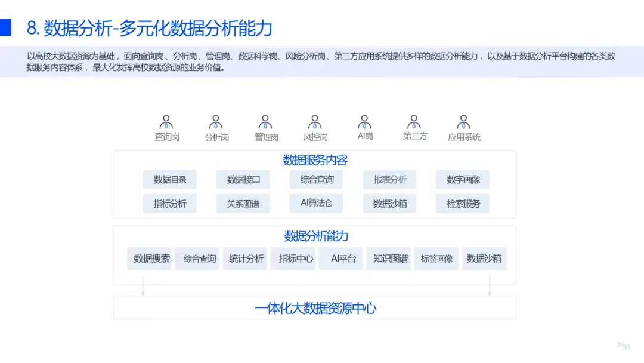Click the 数据分析能力 heading
This screenshot has width=644, height=363.
coord(316,236)
